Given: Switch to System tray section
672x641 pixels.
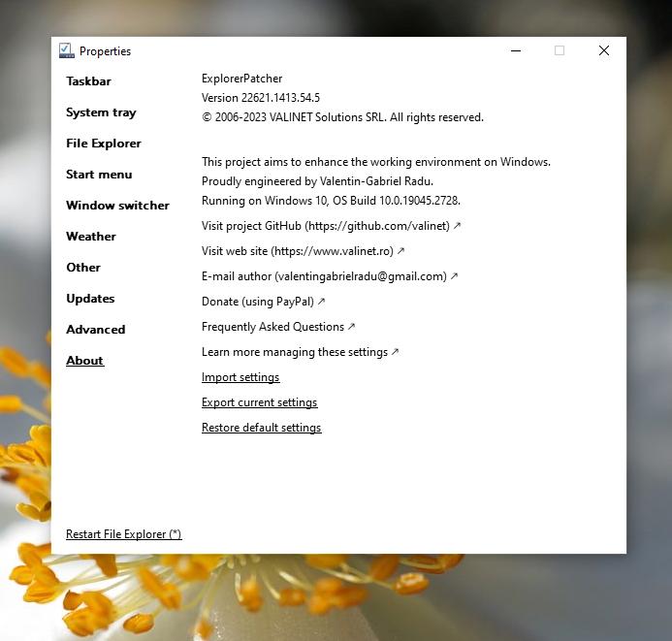Looking at the screenshot, I should [101, 112].
